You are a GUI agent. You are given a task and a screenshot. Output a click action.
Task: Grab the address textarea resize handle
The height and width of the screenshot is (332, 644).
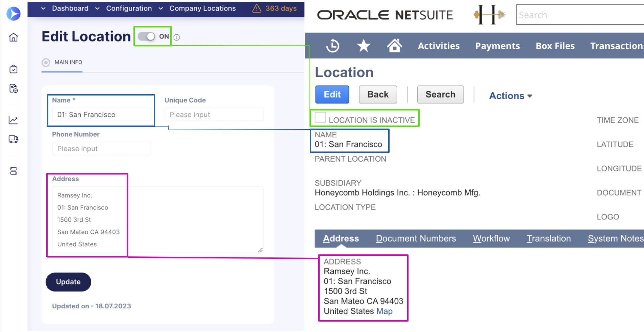coord(260,250)
